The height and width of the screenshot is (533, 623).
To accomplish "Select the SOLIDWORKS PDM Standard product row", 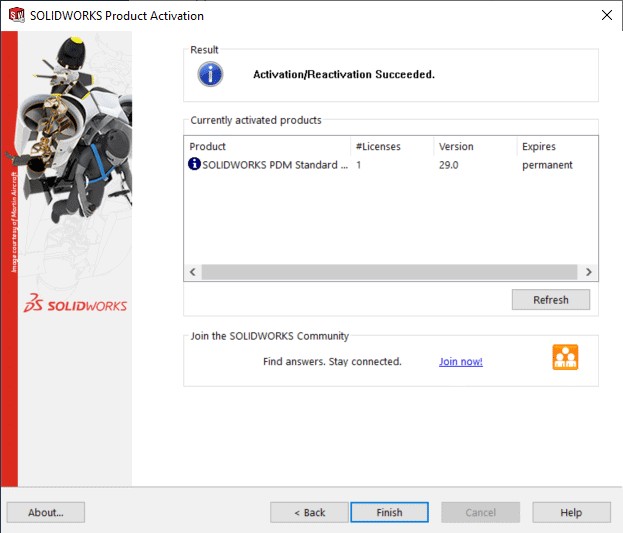I will tap(275, 165).
